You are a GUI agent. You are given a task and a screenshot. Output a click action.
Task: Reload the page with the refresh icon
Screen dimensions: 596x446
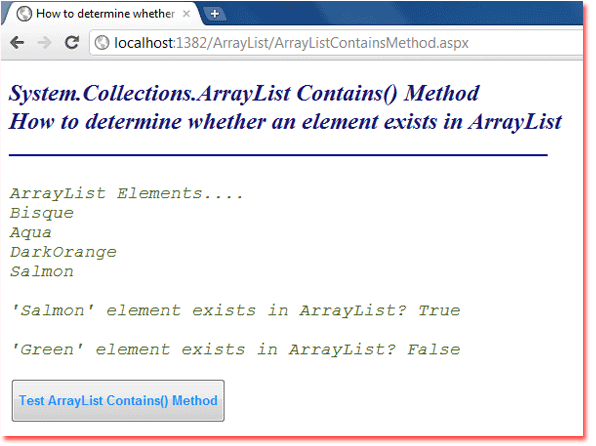pyautogui.click(x=71, y=42)
